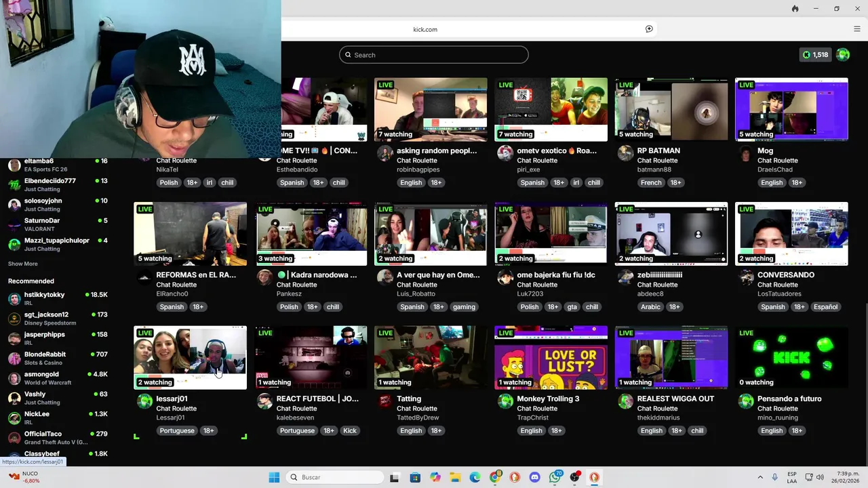Viewport: 868px width, 488px height.
Task: Click the user profile avatar top right
Action: point(843,55)
